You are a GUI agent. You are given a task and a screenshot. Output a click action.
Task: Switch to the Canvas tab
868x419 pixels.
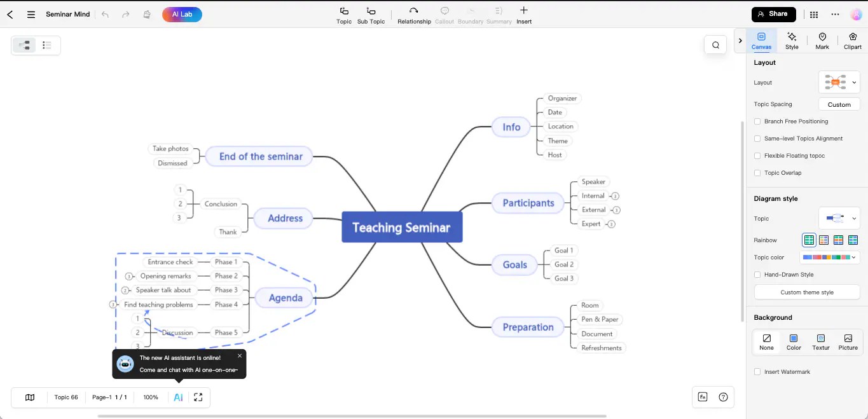(761, 41)
